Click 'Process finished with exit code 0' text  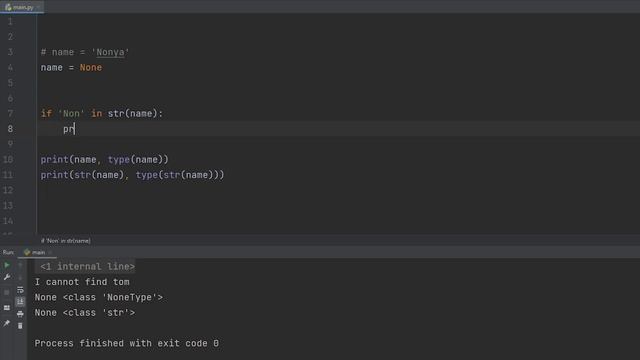127,343
